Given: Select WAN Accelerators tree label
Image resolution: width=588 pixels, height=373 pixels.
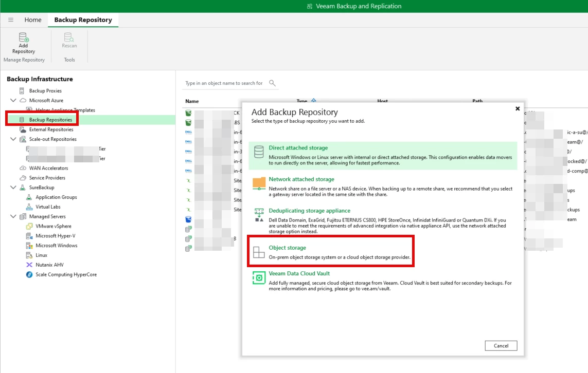Looking at the screenshot, I should pyautogui.click(x=49, y=168).
